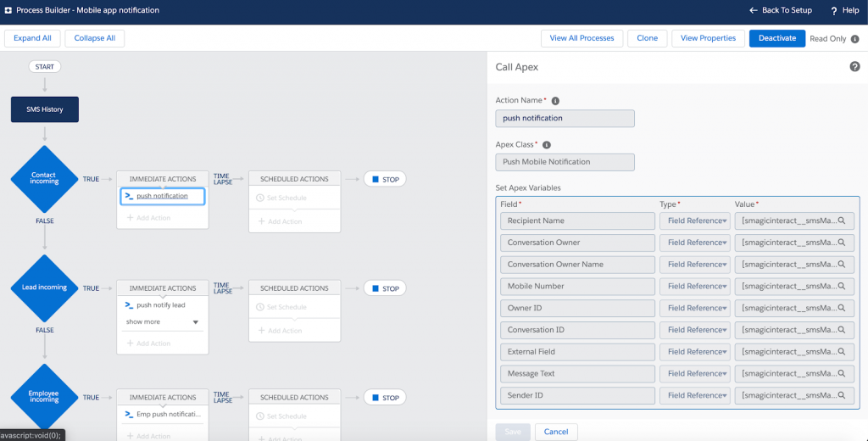Open Type dropdown for Sender ID

(695, 395)
